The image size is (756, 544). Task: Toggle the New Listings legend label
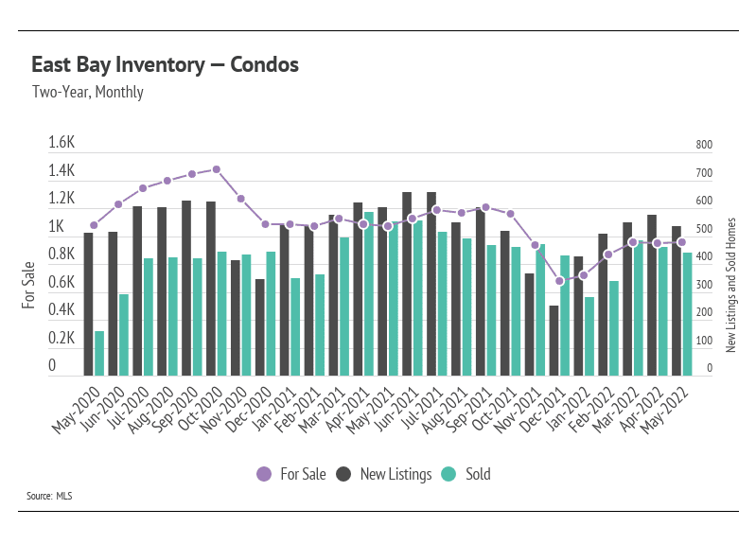tap(396, 474)
